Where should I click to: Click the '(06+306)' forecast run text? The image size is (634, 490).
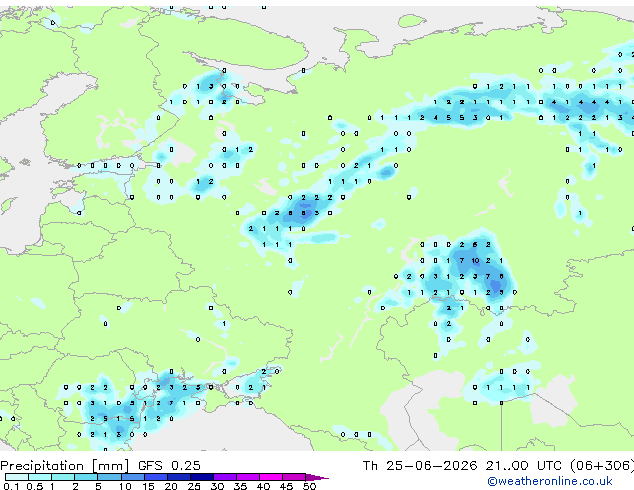tap(602, 466)
